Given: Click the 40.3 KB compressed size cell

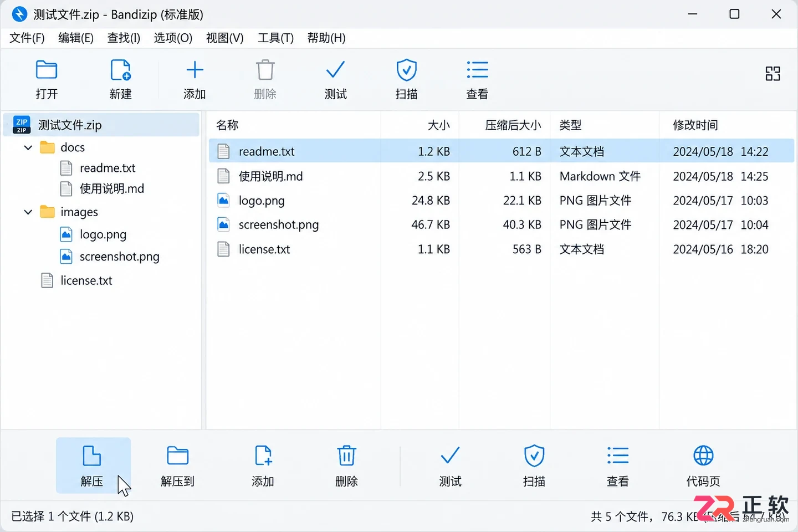Looking at the screenshot, I should 522,225.
